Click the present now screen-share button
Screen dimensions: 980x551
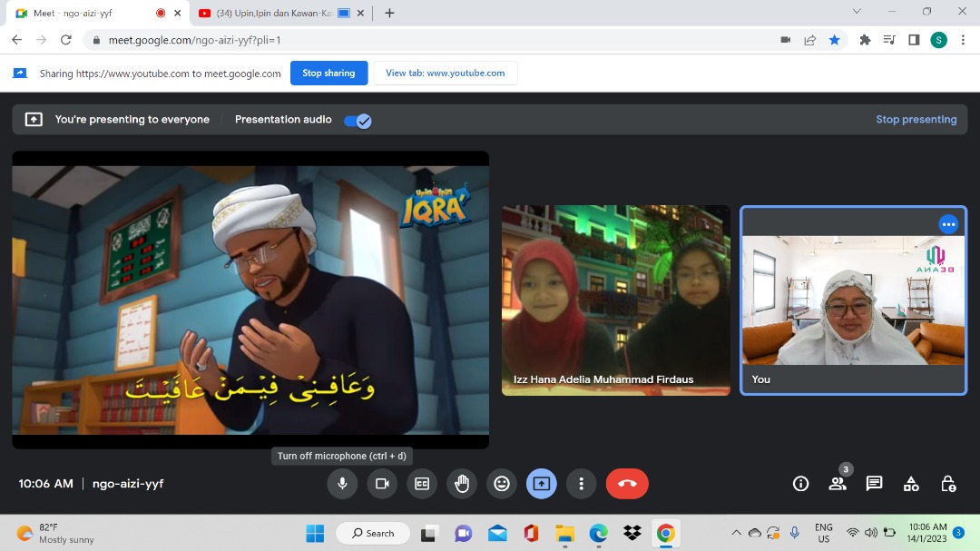click(x=541, y=484)
